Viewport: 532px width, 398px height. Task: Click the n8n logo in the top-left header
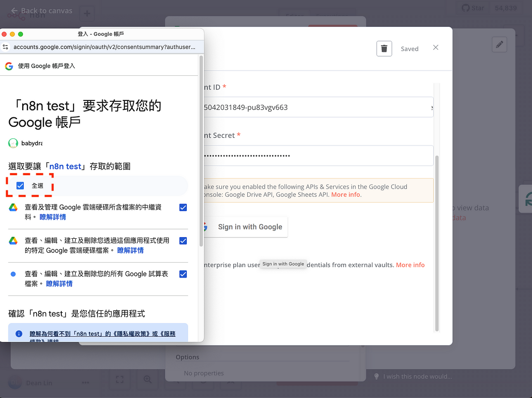click(26, 15)
